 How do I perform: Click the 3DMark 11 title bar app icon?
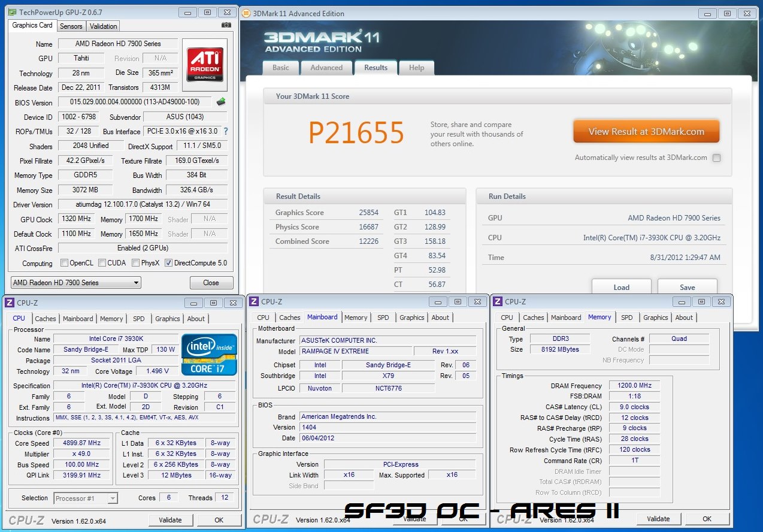pyautogui.click(x=247, y=14)
